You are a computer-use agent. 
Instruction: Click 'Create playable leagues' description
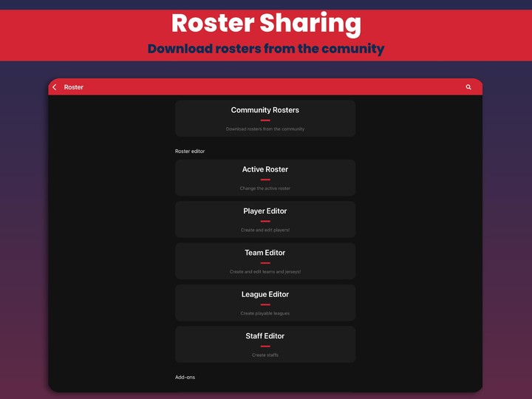pyautogui.click(x=265, y=313)
